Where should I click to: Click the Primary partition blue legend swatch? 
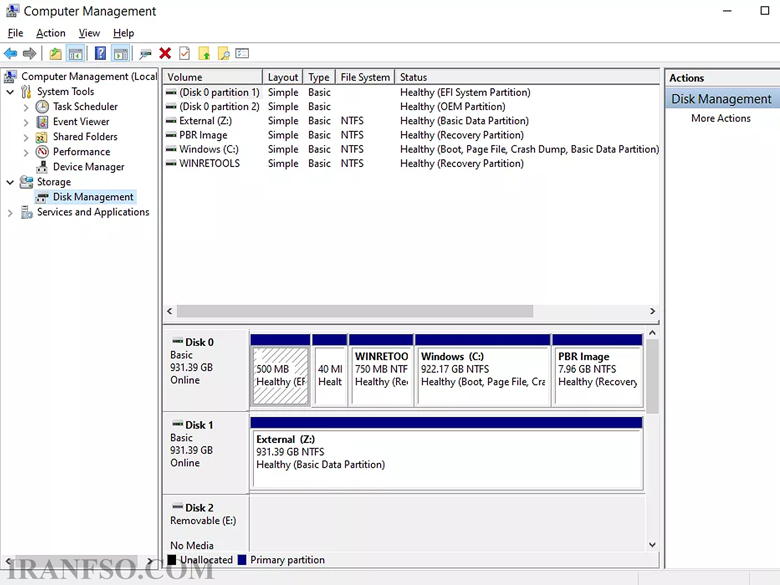(242, 560)
